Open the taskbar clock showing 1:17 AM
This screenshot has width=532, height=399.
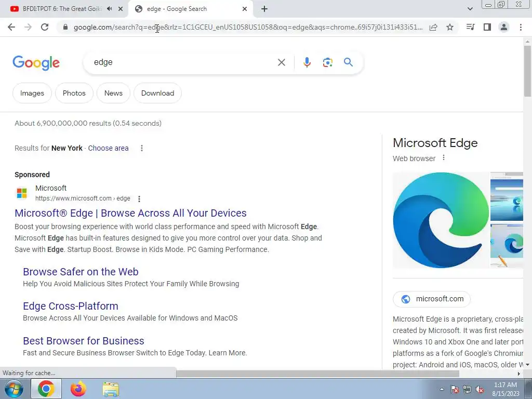tap(506, 389)
